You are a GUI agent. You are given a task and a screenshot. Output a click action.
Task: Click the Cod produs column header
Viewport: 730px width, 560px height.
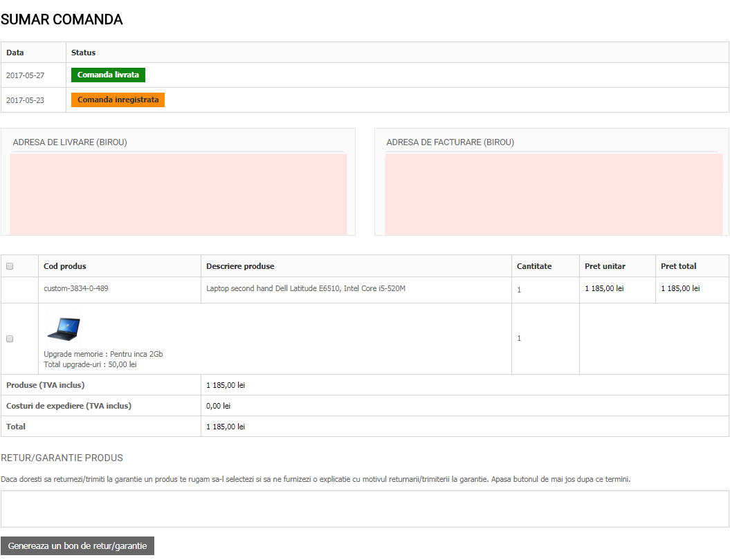pyautogui.click(x=65, y=266)
